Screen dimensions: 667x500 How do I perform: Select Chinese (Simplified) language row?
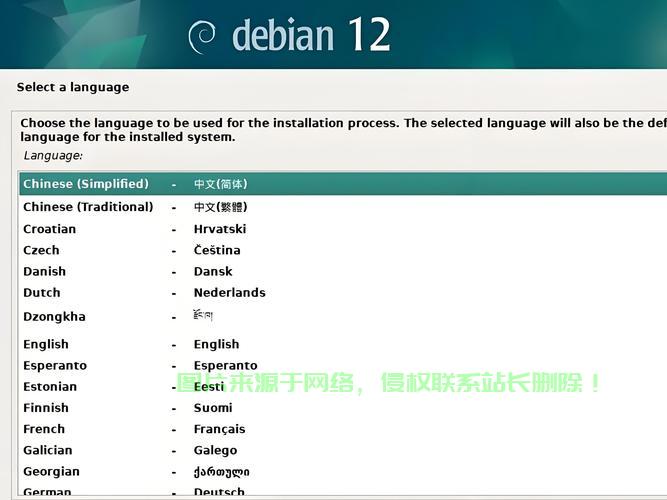point(343,184)
